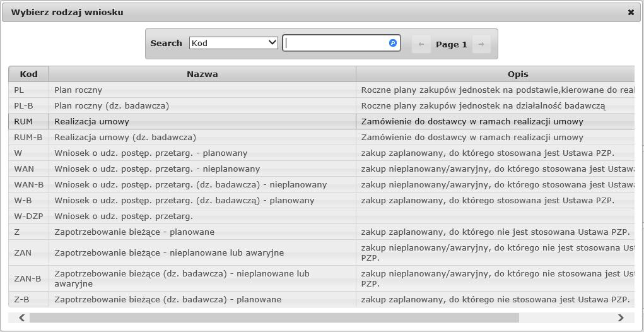Click the Opis column header
644x332 pixels.
[x=495, y=74]
